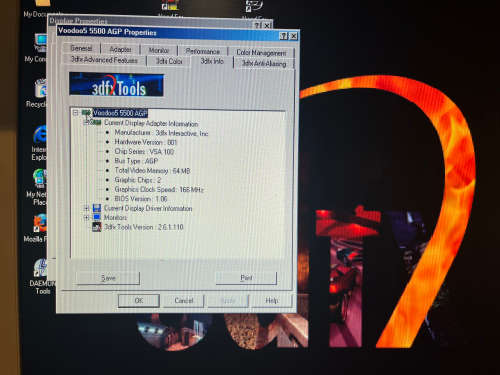The image size is (500, 375).
Task: Select the BIOS Version 1.06 entry
Action: [x=141, y=199]
